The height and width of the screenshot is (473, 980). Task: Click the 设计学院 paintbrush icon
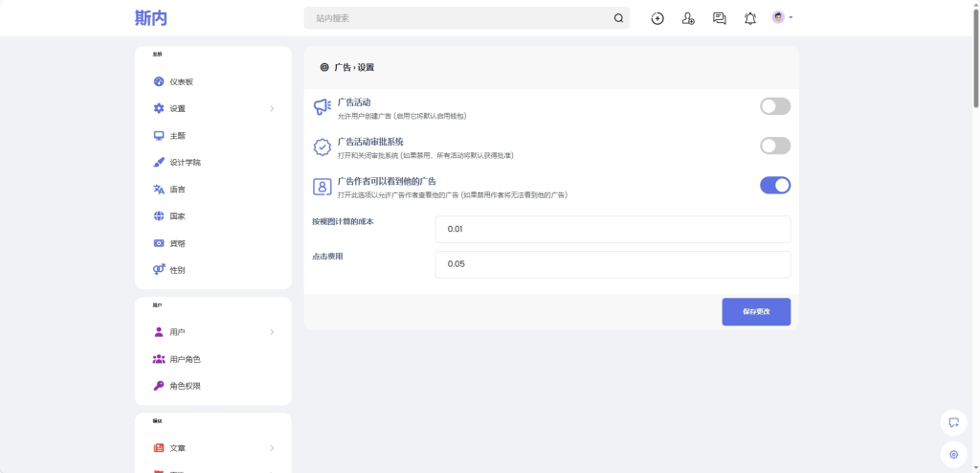tap(159, 162)
